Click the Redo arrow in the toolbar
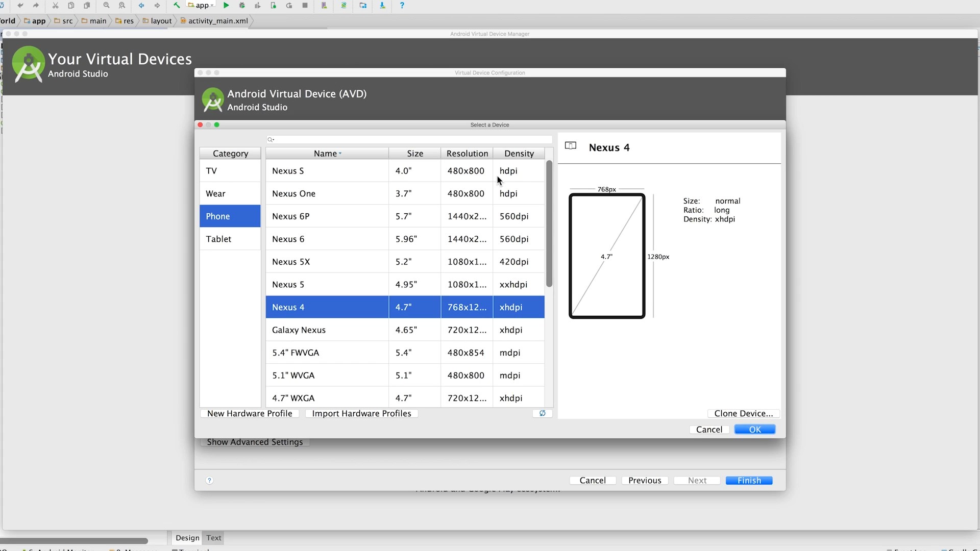 click(x=36, y=6)
